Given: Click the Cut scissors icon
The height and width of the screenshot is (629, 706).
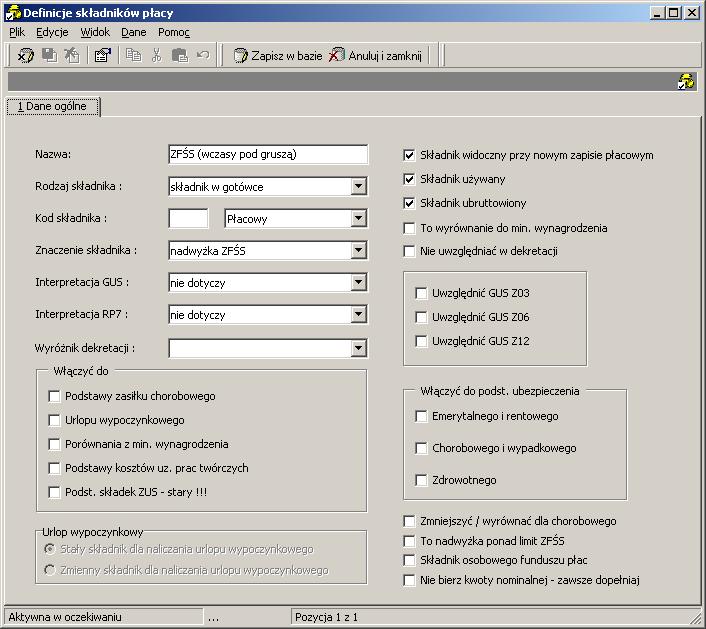Looking at the screenshot, I should (156, 55).
